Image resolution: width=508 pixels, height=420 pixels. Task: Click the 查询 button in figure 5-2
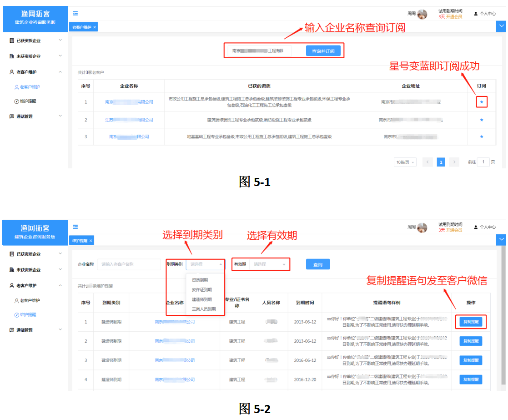318,264
